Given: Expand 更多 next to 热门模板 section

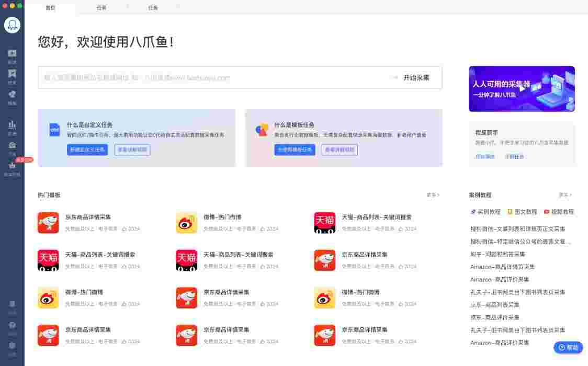Looking at the screenshot, I should coord(433,195).
